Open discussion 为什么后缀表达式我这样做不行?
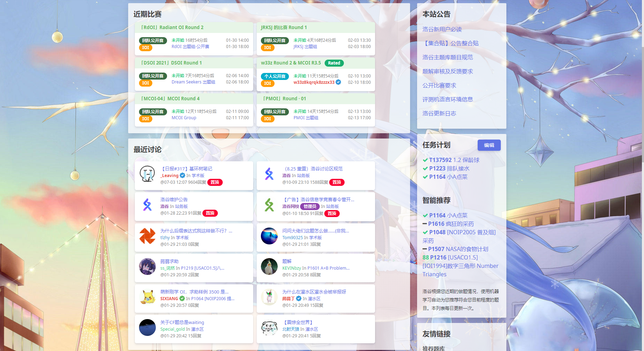 (196, 231)
